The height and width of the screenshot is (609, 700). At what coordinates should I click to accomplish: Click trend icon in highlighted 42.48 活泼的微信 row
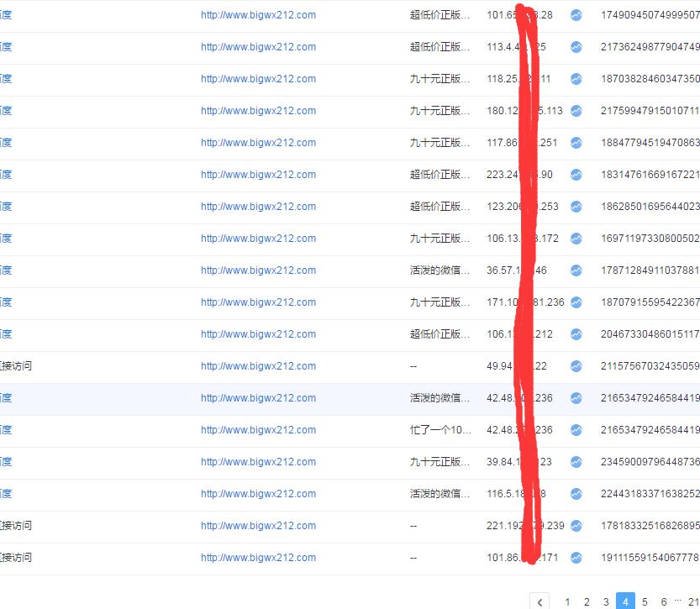(576, 398)
